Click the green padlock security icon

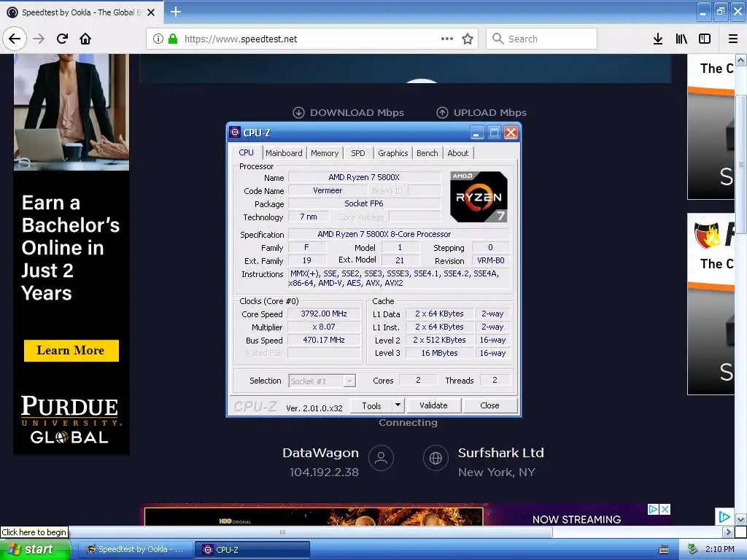173,39
